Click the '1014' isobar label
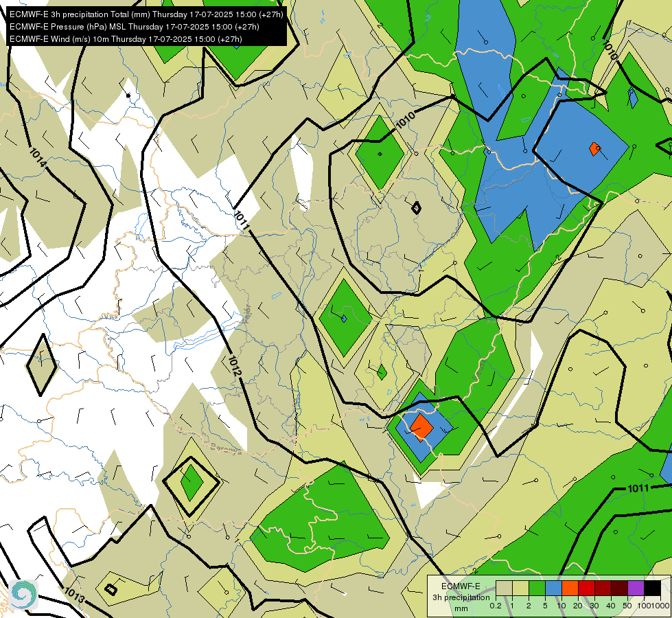This screenshot has height=618, width=672. click(38, 157)
